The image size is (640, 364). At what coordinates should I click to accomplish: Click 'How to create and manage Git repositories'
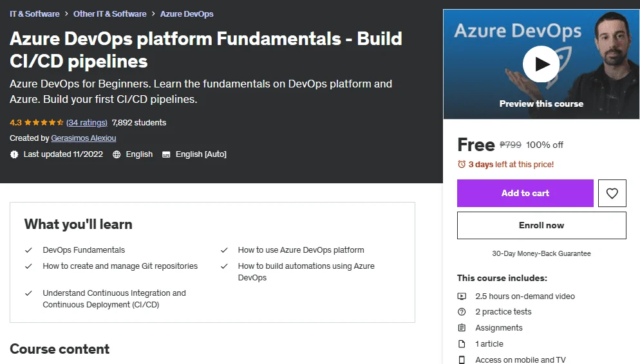pos(120,266)
